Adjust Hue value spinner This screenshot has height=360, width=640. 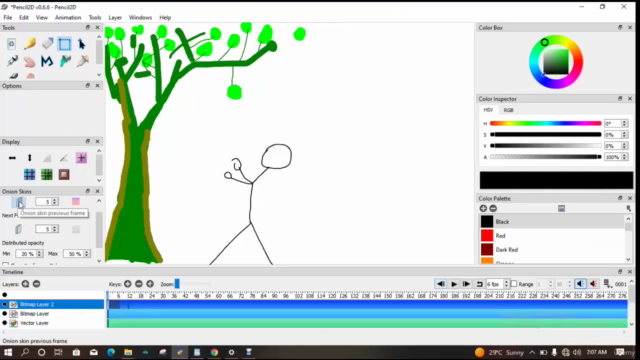[x=624, y=123]
